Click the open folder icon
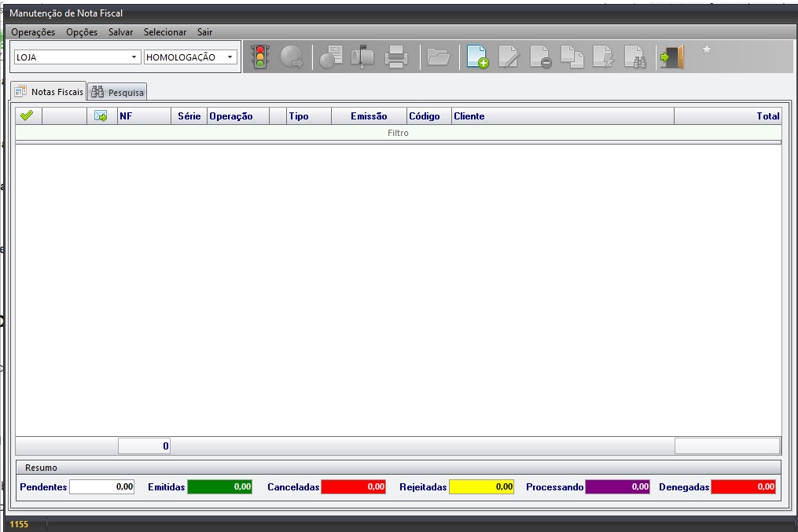Viewport: 798px width, 532px height. coord(438,57)
